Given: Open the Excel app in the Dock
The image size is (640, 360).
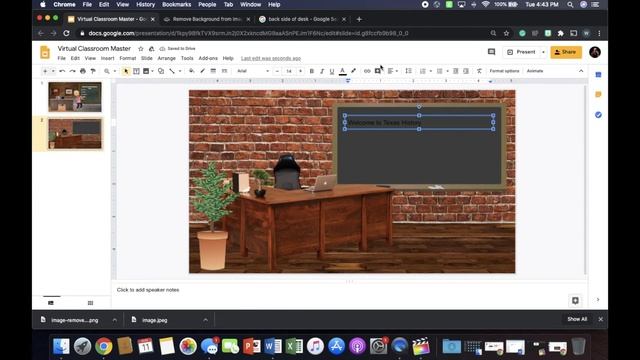Looking at the screenshot, I should click(294, 346).
